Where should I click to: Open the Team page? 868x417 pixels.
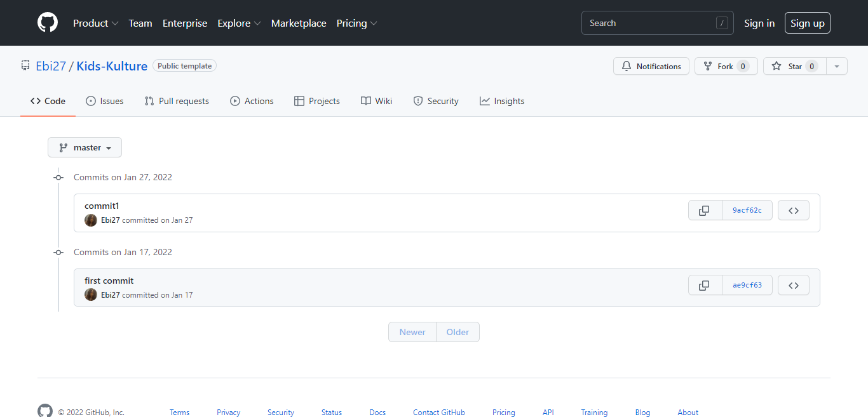[x=140, y=23]
